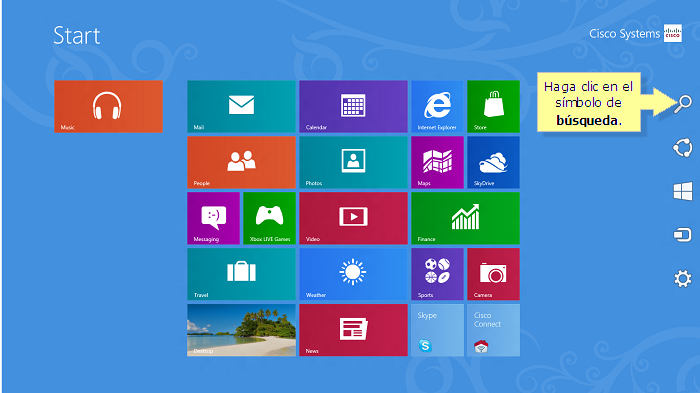The width and height of the screenshot is (700, 393).
Task: Launch the Camera tile
Action: 493,274
